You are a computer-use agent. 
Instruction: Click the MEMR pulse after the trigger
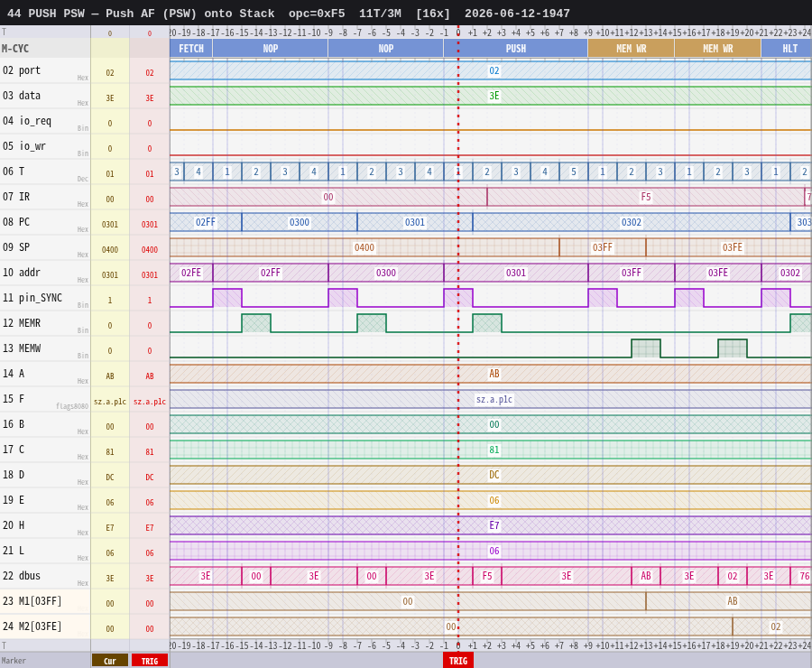pos(487,323)
